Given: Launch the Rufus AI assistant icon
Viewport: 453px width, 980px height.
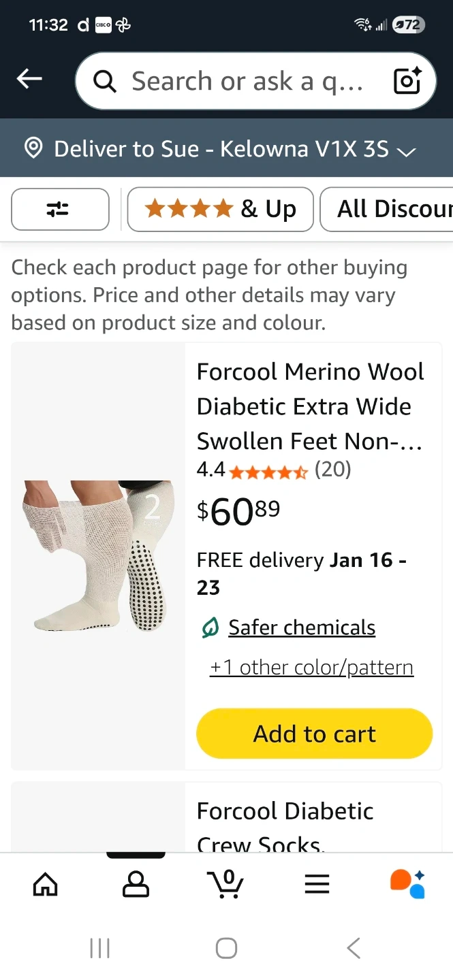Looking at the screenshot, I should click(x=407, y=883).
